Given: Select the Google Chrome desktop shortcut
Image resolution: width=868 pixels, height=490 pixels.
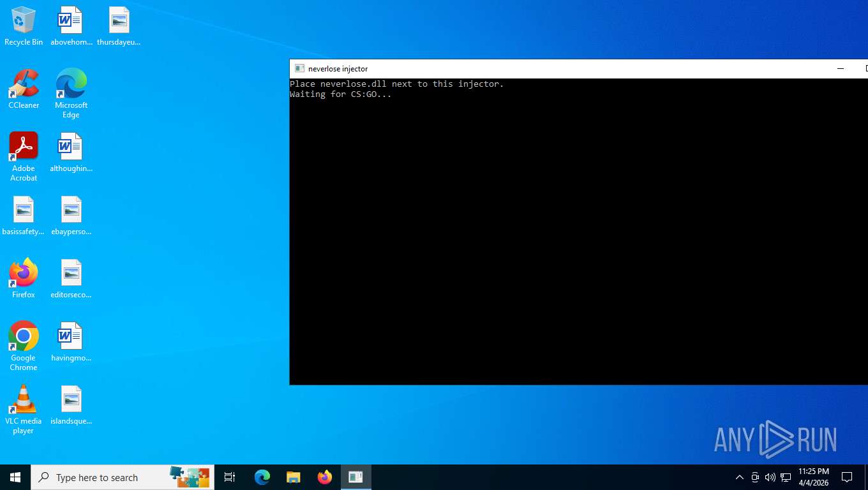Looking at the screenshot, I should [x=24, y=346].
